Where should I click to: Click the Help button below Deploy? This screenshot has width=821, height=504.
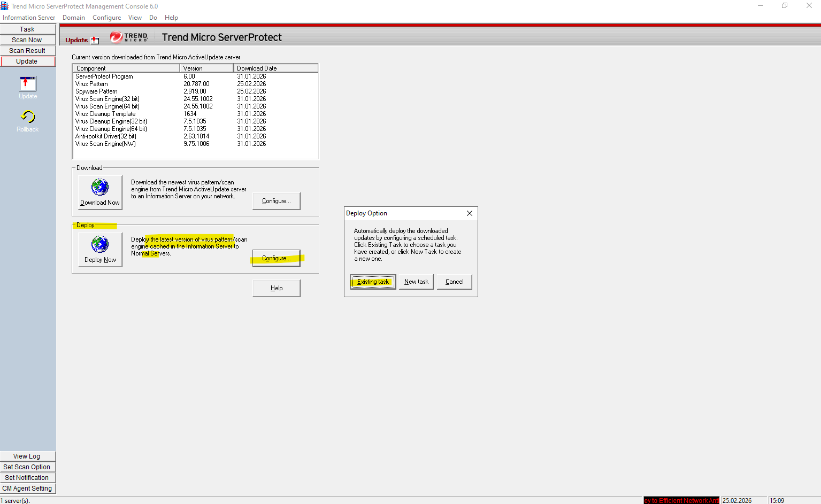(x=277, y=288)
